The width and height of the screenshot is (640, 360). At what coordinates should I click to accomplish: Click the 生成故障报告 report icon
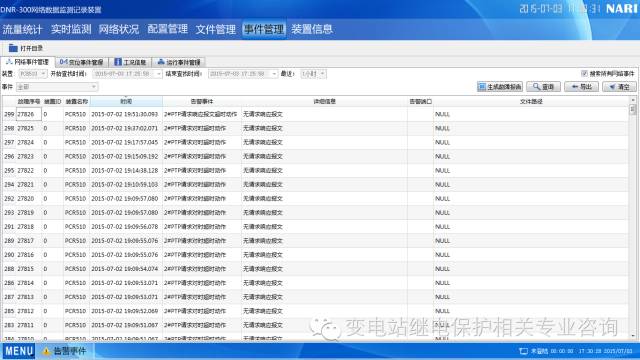click(x=482, y=87)
